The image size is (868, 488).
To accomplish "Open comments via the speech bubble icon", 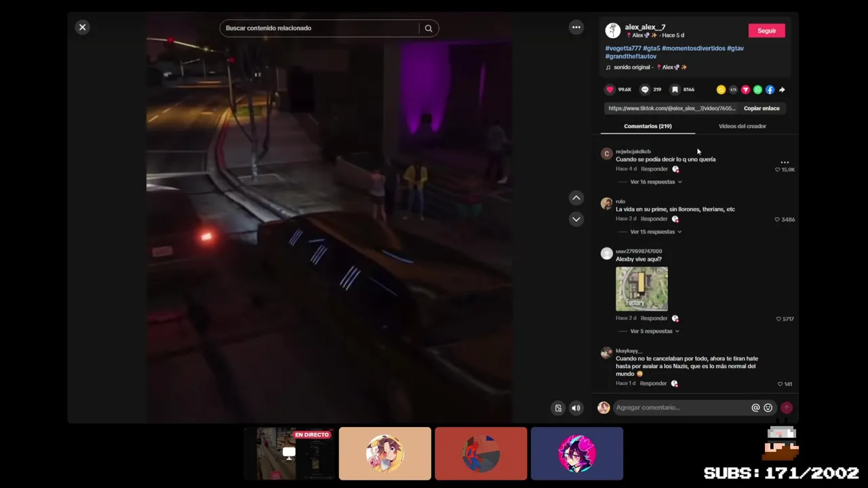I will coord(645,89).
